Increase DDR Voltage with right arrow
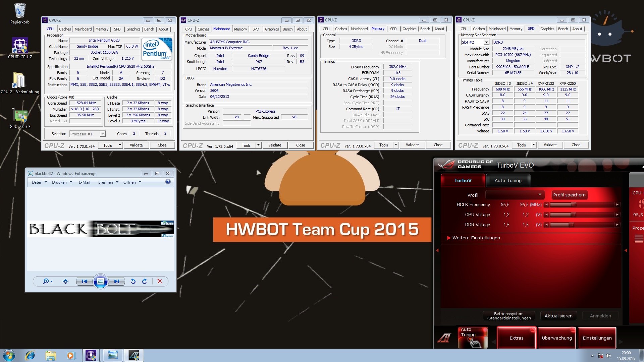Viewport: 644px width, 362px height. tap(617, 225)
